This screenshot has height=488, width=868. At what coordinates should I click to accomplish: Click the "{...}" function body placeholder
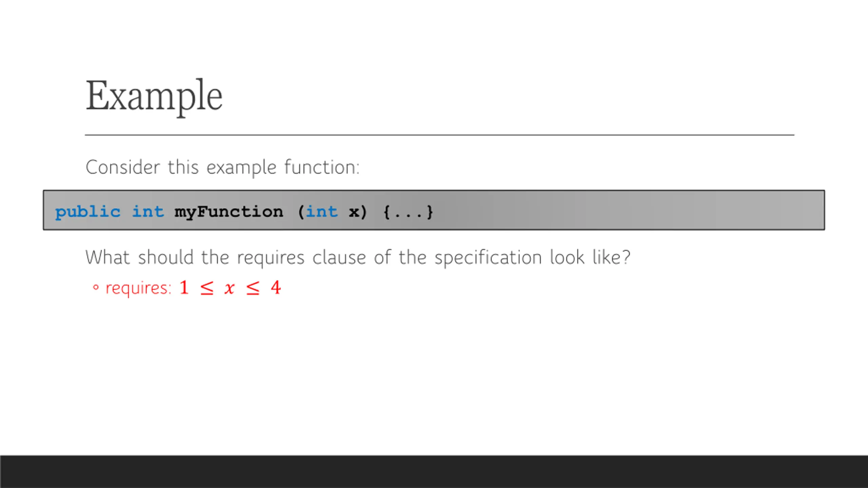point(408,212)
